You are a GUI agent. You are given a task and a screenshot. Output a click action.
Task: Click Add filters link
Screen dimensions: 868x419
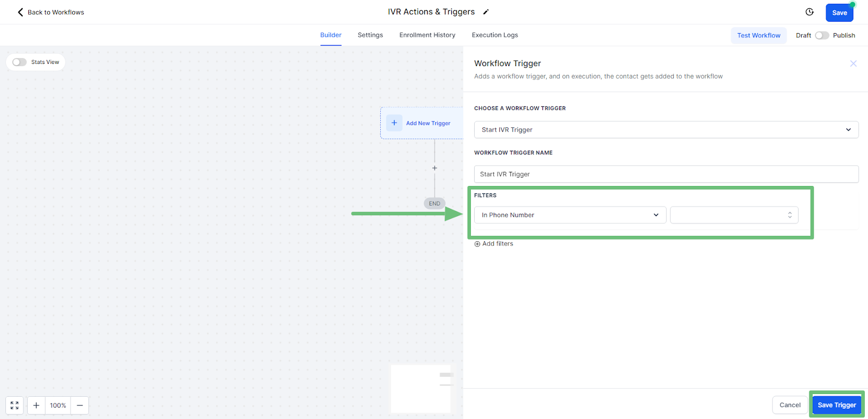[x=494, y=244]
